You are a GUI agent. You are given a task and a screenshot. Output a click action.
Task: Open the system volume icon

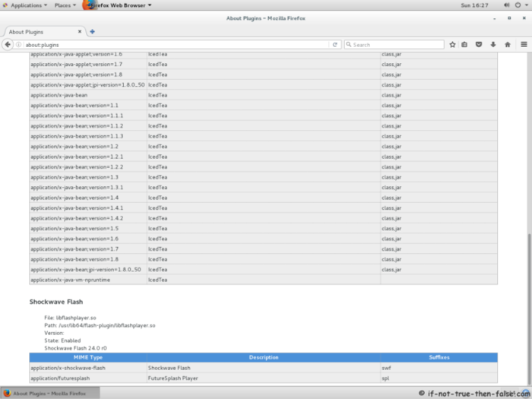(x=507, y=5)
